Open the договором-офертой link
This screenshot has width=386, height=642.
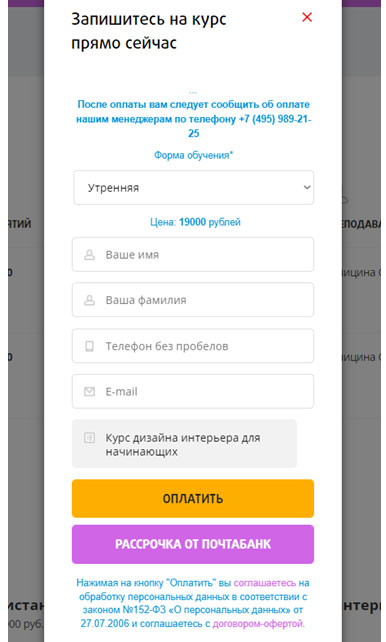coord(258,624)
